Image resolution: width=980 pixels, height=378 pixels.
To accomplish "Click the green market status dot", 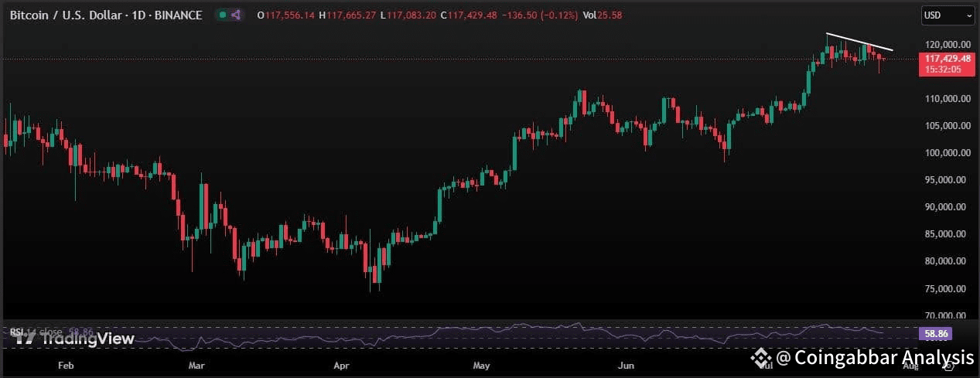I will 222,15.
